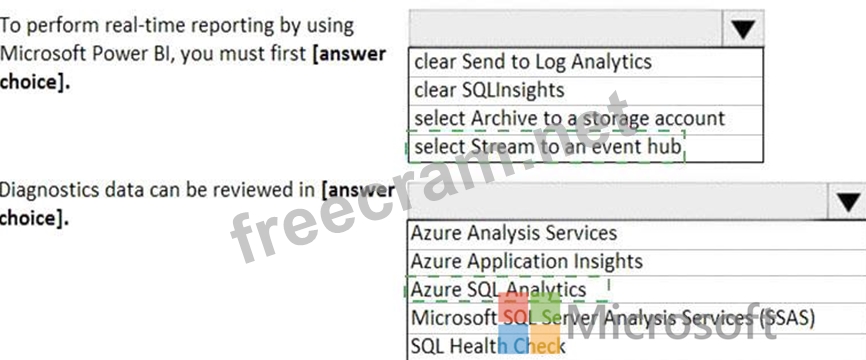Click the freecram.net watermark

[x=430, y=178]
